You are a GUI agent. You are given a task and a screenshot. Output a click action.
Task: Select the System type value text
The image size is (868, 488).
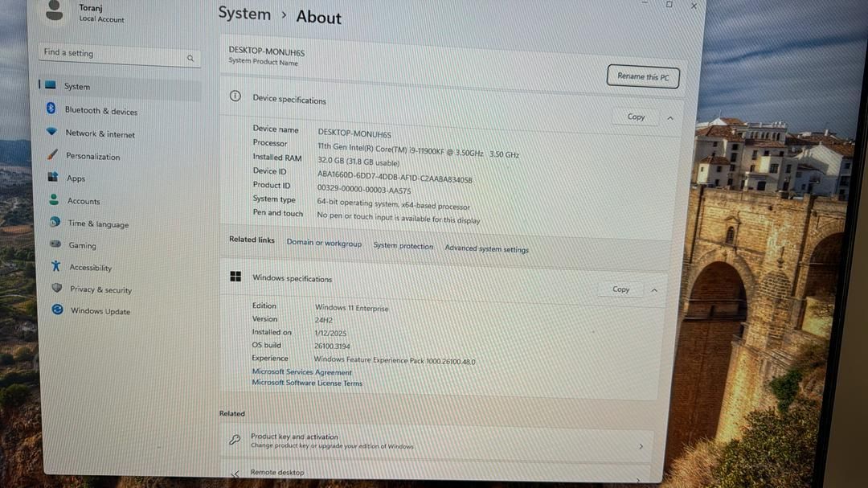(393, 204)
